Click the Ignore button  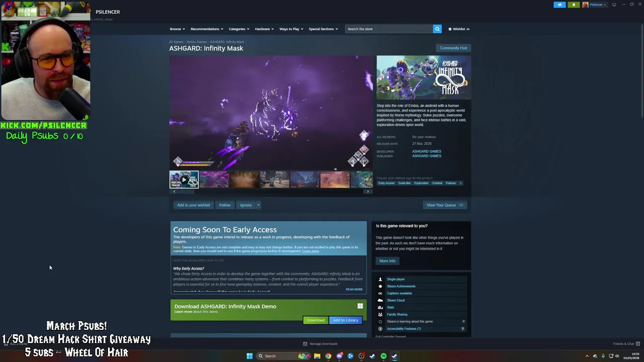coord(246,205)
